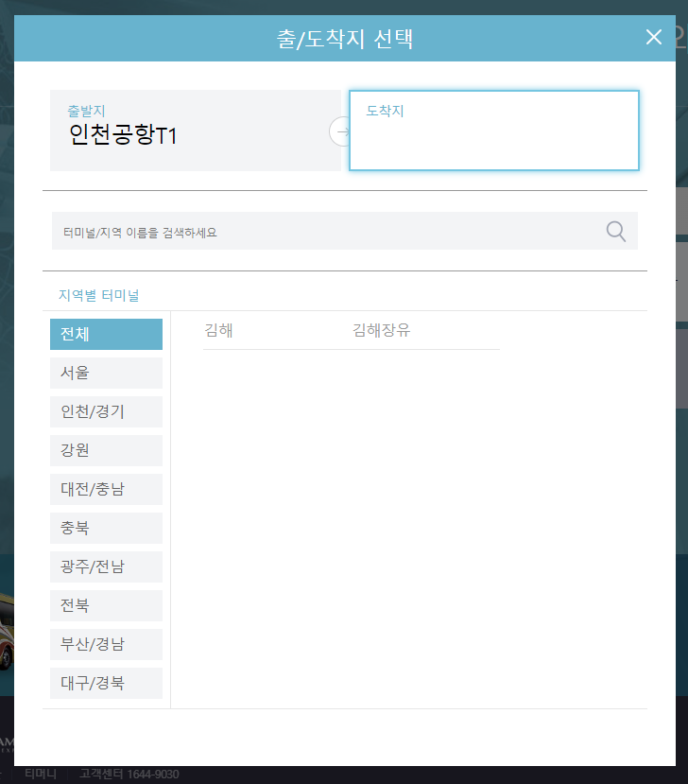This screenshot has width=688, height=784.
Task: Select the 출발지 인천공항T1 box
Action: [x=196, y=131]
